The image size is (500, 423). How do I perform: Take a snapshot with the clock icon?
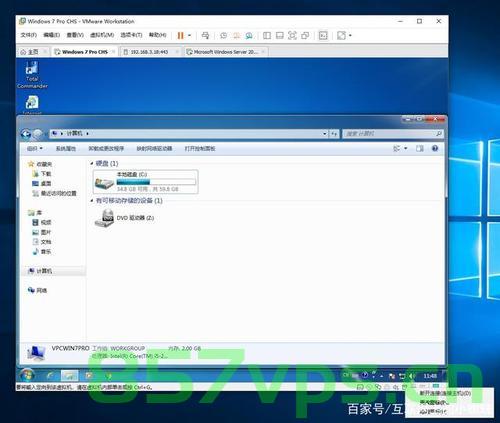coord(224,35)
